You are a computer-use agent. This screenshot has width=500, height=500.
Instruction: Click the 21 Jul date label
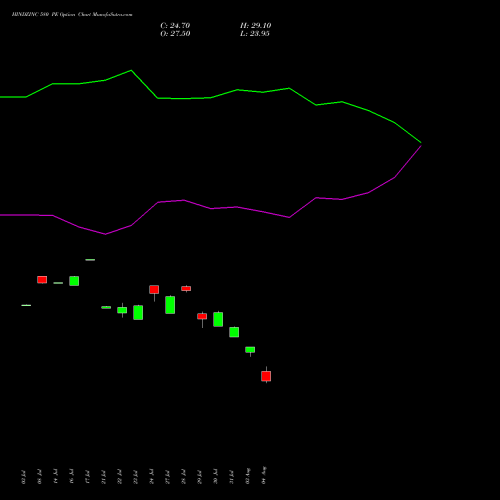(x=104, y=477)
